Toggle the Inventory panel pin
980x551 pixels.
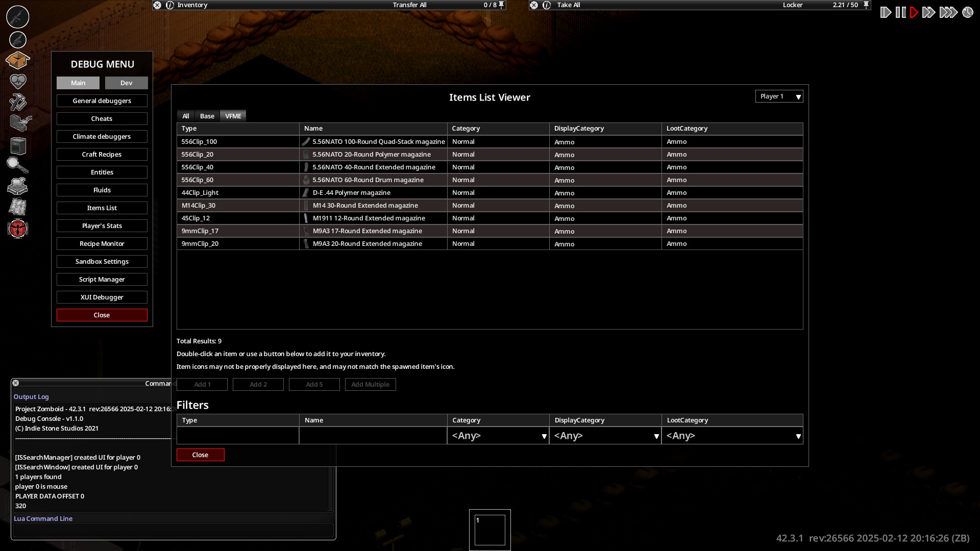point(502,5)
